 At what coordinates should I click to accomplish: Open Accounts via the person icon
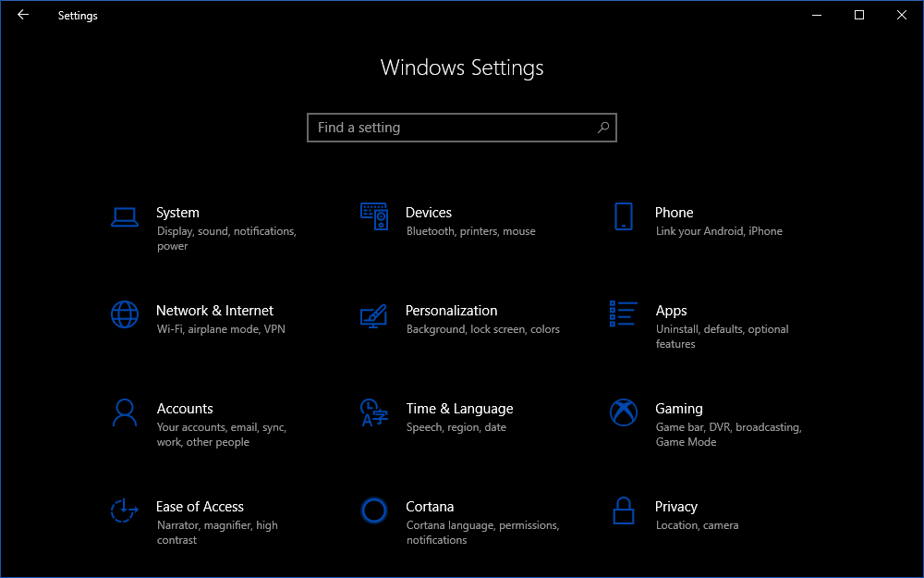click(125, 413)
